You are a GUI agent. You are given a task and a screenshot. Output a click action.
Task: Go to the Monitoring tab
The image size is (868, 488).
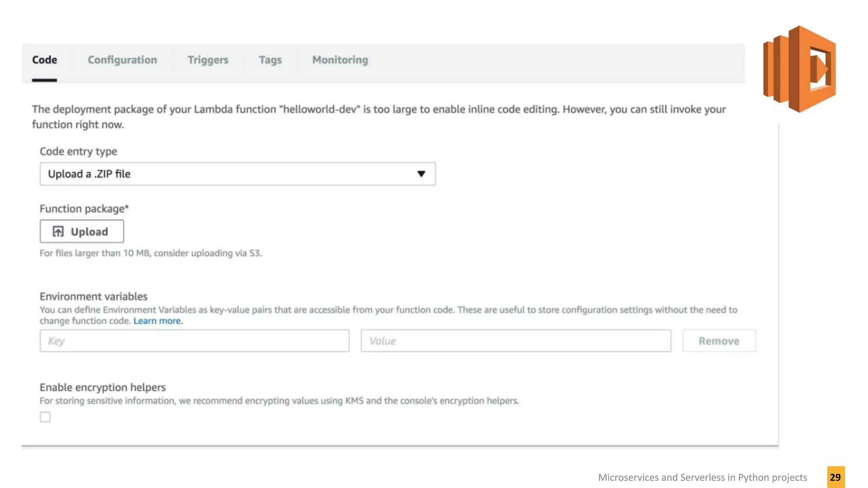(340, 60)
